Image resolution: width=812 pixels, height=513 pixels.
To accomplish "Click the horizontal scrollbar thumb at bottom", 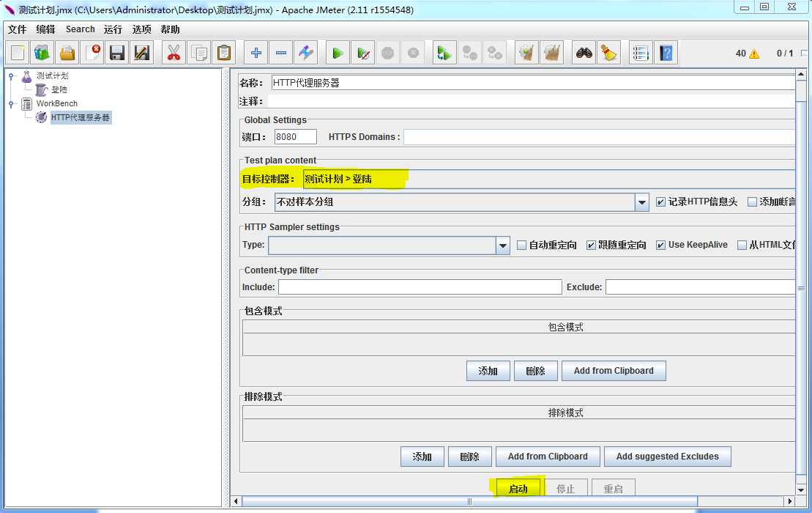I will [469, 501].
